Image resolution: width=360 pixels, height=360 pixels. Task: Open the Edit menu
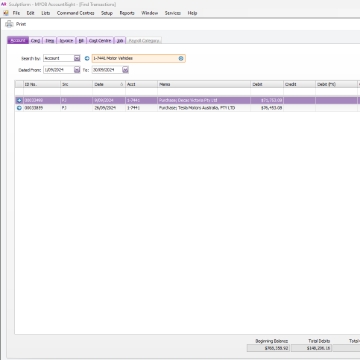click(31, 13)
